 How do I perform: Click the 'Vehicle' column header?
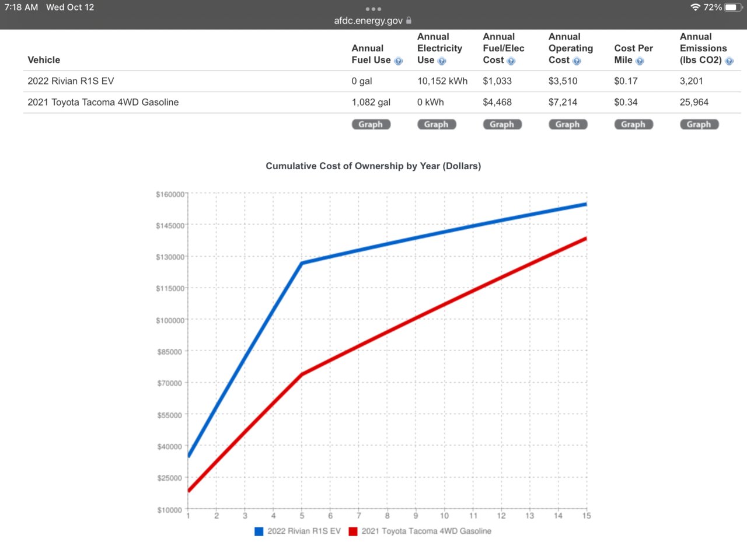[x=44, y=60]
